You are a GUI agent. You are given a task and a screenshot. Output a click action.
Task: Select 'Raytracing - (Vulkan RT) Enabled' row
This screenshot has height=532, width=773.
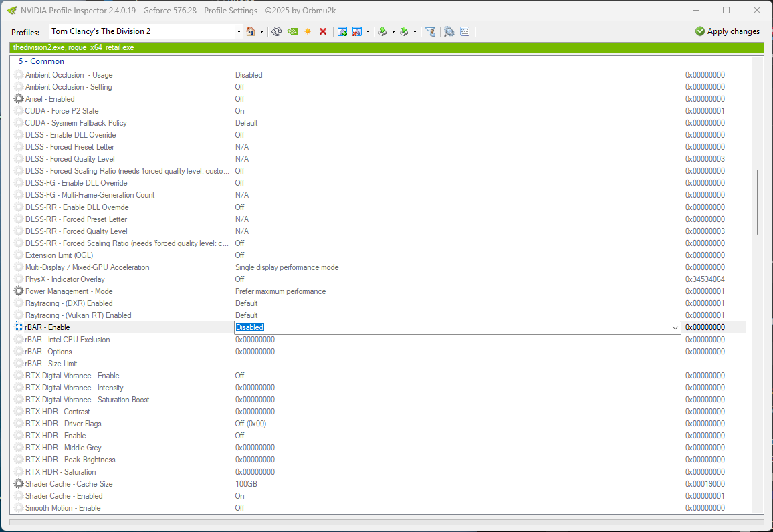[379, 315]
